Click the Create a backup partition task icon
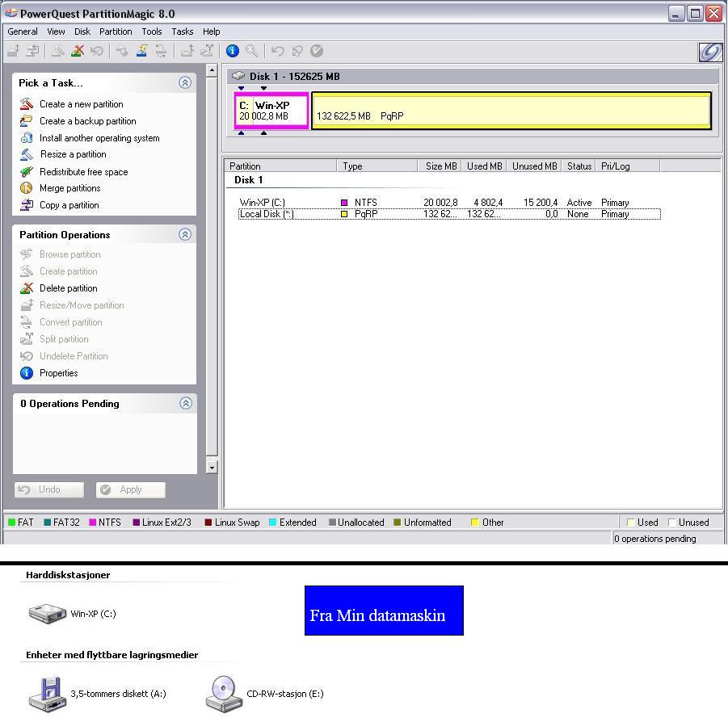This screenshot has width=728, height=722. [x=27, y=120]
